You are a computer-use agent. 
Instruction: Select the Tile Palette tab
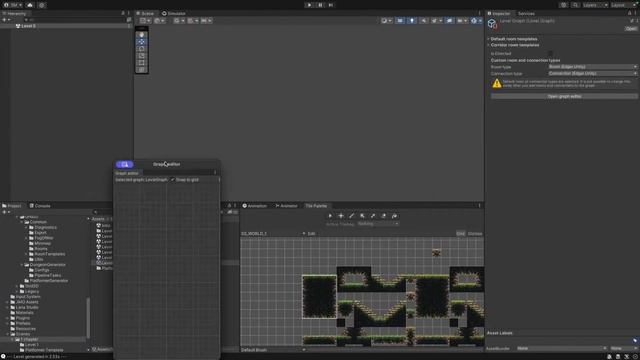(316, 206)
